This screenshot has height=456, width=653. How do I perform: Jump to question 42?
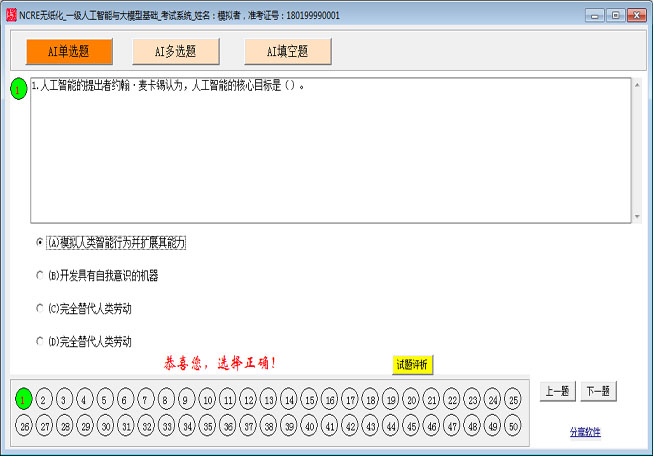coord(350,426)
